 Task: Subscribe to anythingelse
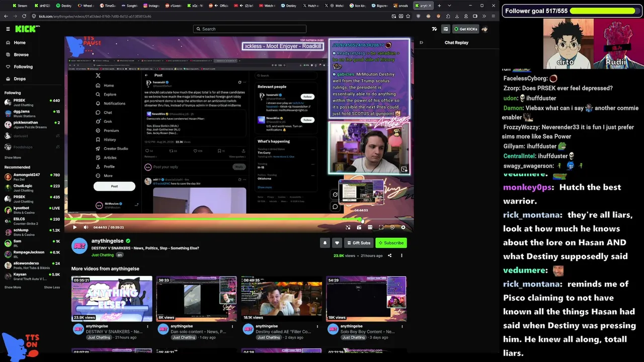pos(391,243)
